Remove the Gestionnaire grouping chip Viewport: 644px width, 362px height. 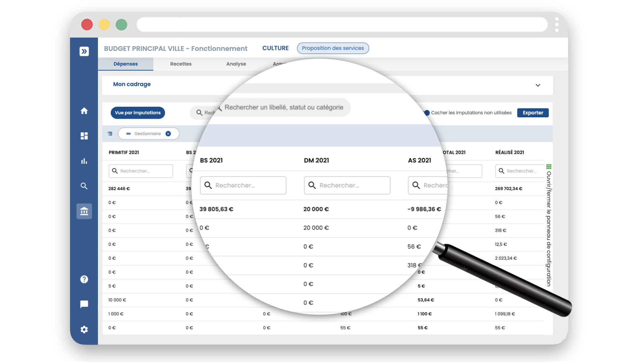(168, 134)
